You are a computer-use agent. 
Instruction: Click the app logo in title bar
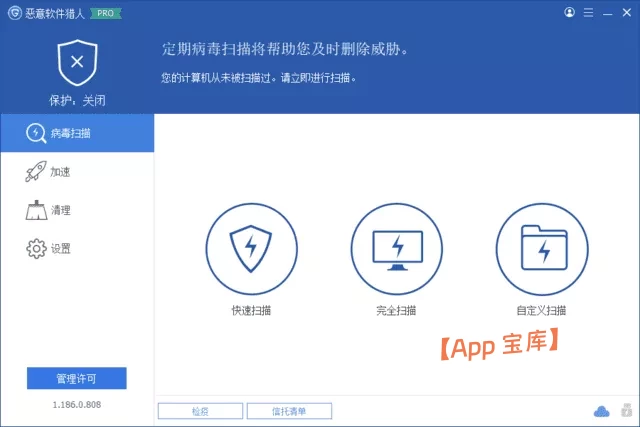click(15, 13)
